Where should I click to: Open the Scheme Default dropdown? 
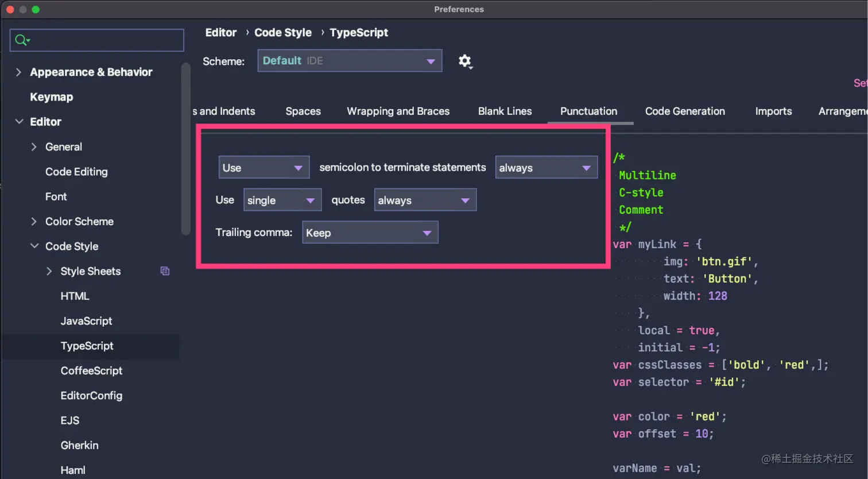pyautogui.click(x=350, y=61)
